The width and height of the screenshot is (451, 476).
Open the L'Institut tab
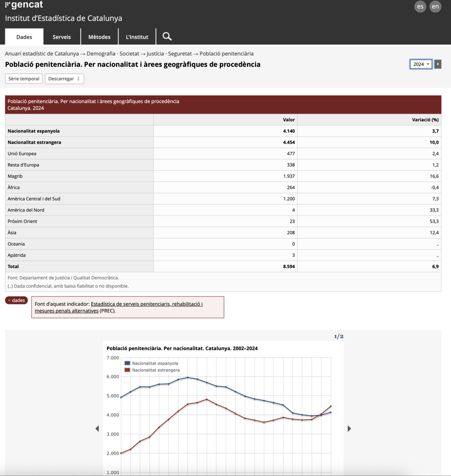(137, 37)
